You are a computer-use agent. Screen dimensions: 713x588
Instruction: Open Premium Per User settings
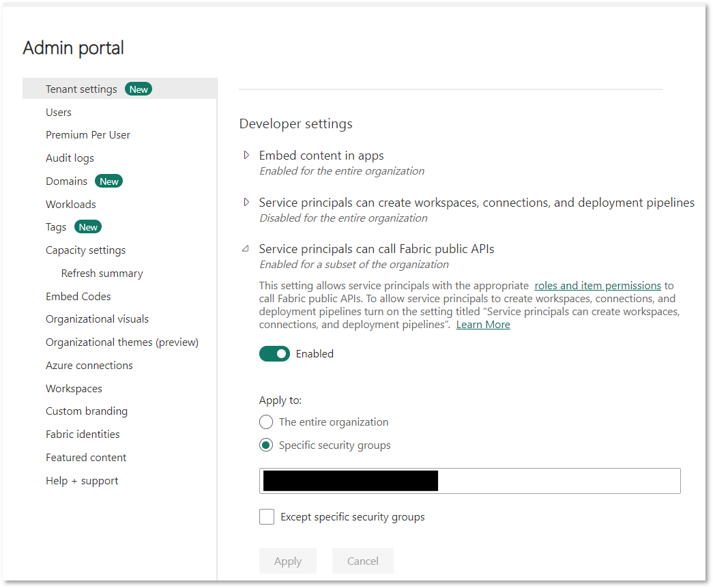(x=88, y=135)
